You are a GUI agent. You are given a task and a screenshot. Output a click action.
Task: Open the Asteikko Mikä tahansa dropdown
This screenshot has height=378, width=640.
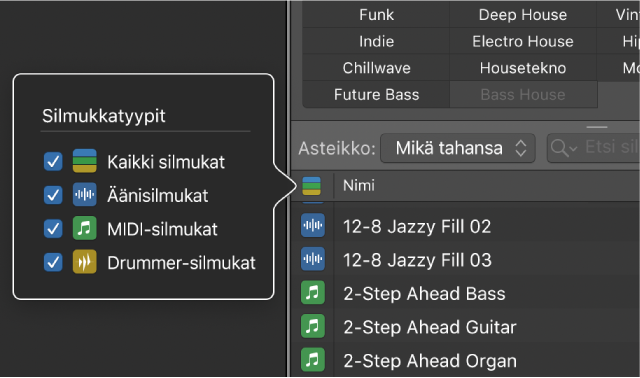pos(458,148)
